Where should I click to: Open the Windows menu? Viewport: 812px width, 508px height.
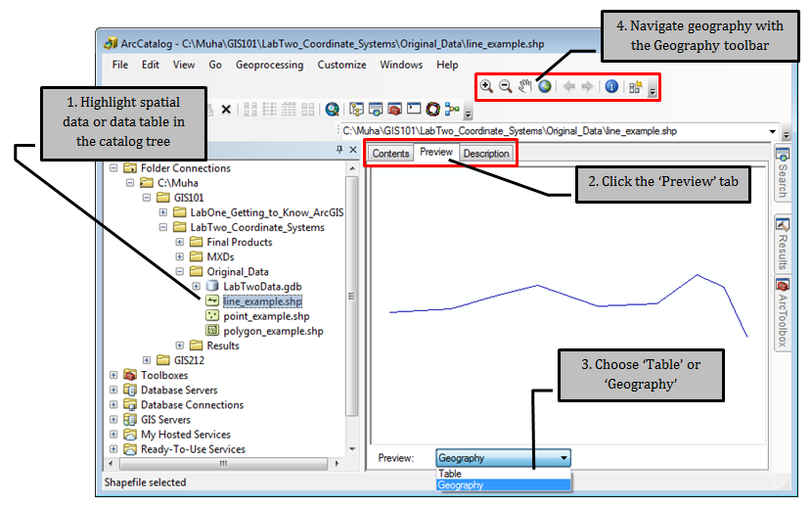pos(401,65)
